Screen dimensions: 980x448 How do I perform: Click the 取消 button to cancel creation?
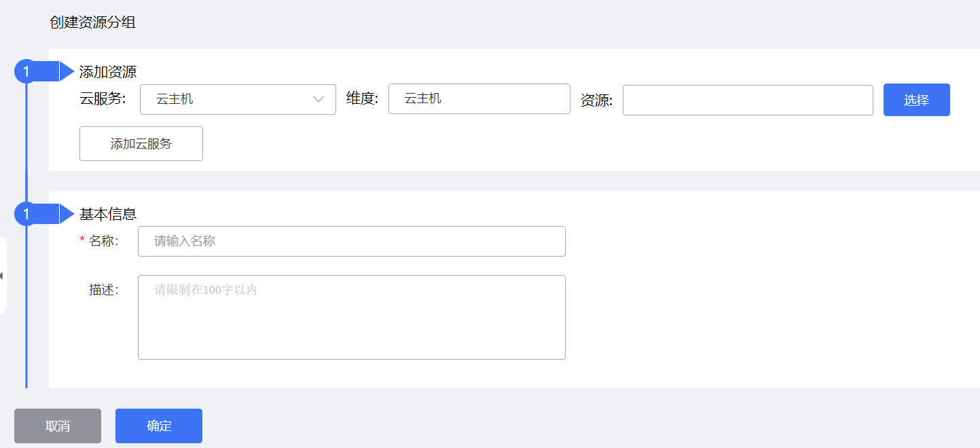[x=57, y=426]
